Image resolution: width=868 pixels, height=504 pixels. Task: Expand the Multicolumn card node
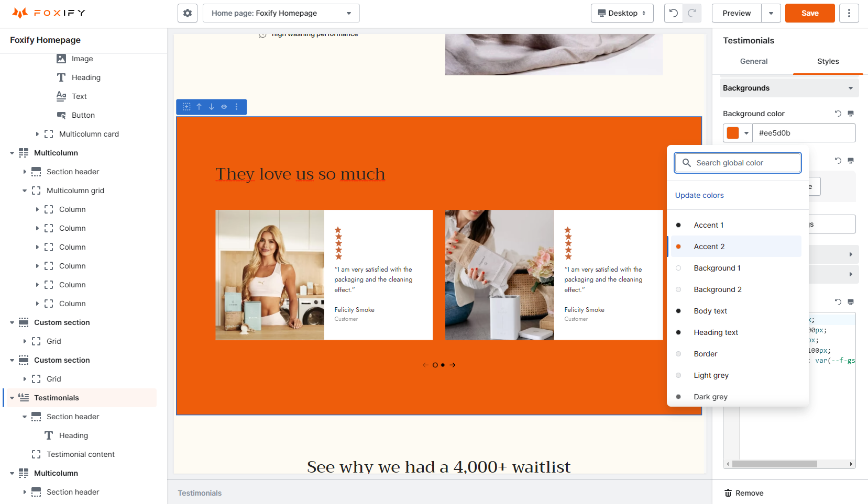point(37,134)
